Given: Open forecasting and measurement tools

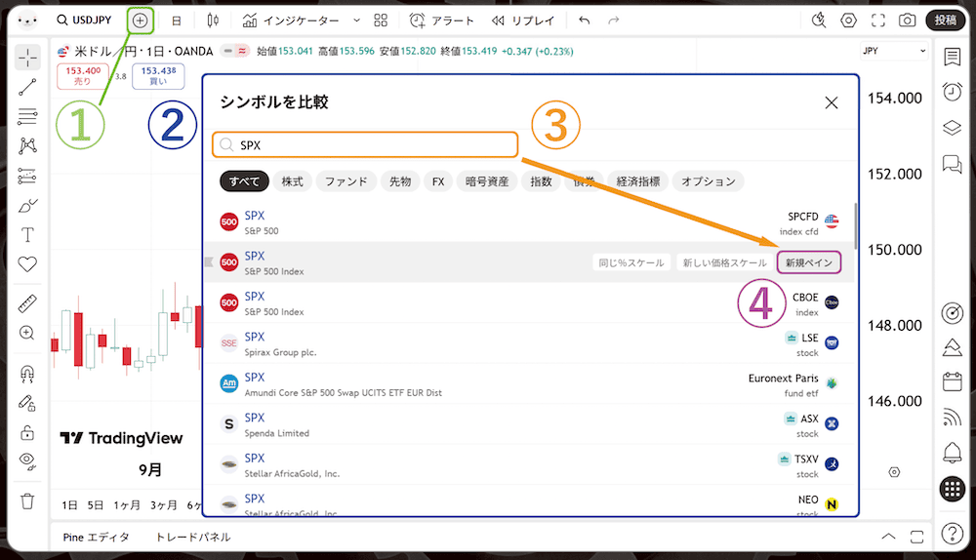Looking at the screenshot, I should click(27, 176).
